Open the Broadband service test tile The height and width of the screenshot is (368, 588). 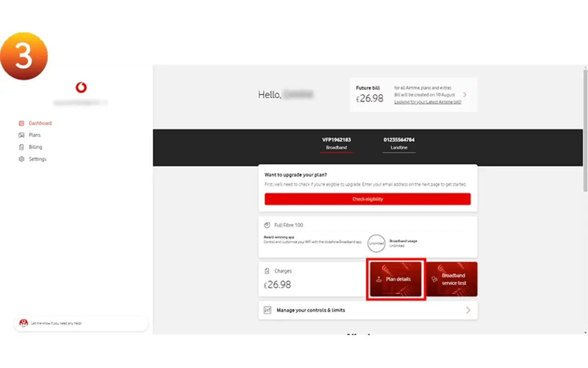pos(451,279)
